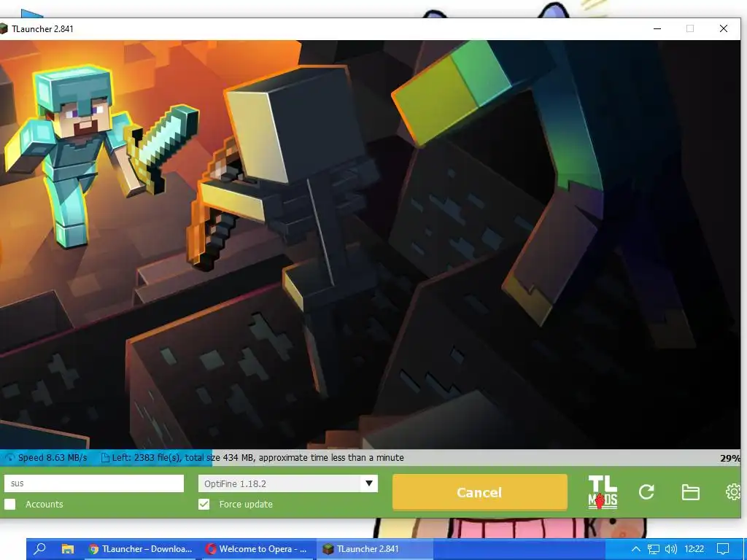Image resolution: width=747 pixels, height=560 pixels.
Task: Minimize the TLauncher window
Action: point(657,28)
